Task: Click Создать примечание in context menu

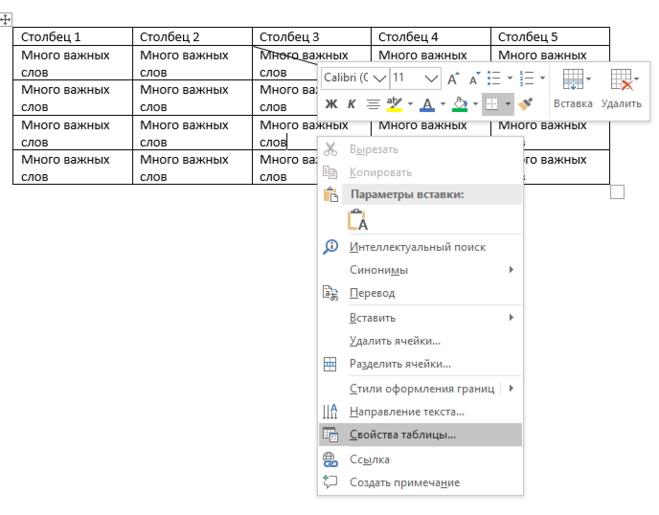Action: pyautogui.click(x=404, y=483)
